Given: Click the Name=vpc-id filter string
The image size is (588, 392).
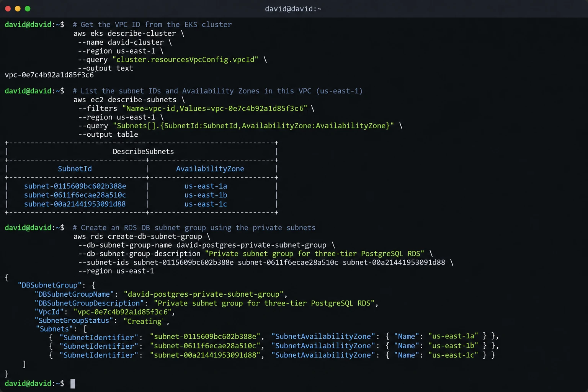Looking at the screenshot, I should pyautogui.click(x=215, y=109).
